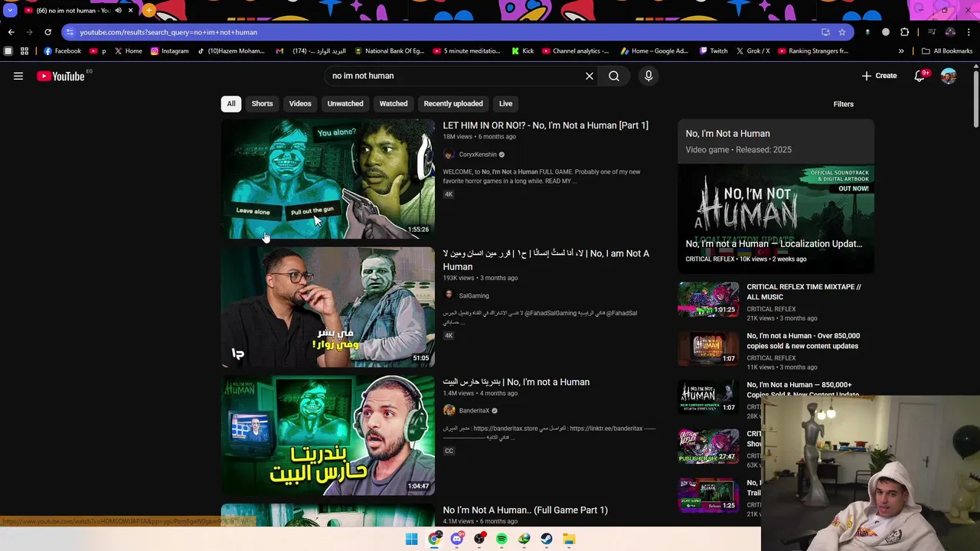Viewport: 980px width, 551px height.
Task: Mute the tab via its speaker icon
Action: point(118,11)
